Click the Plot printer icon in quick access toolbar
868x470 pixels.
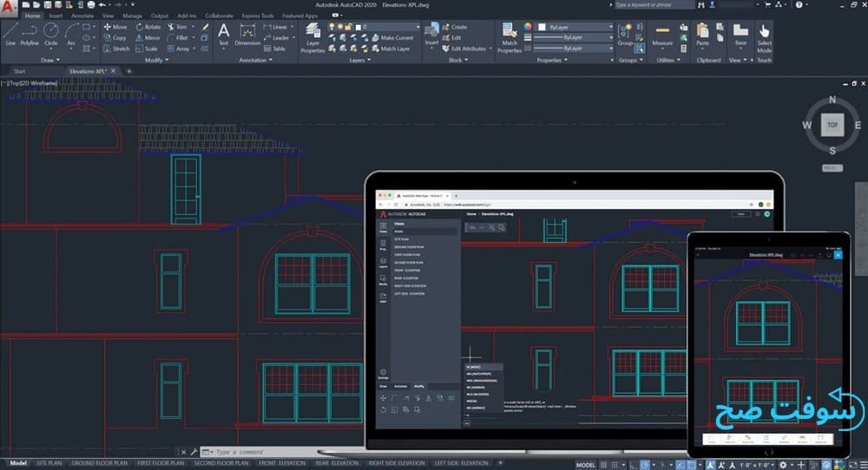point(91,4)
